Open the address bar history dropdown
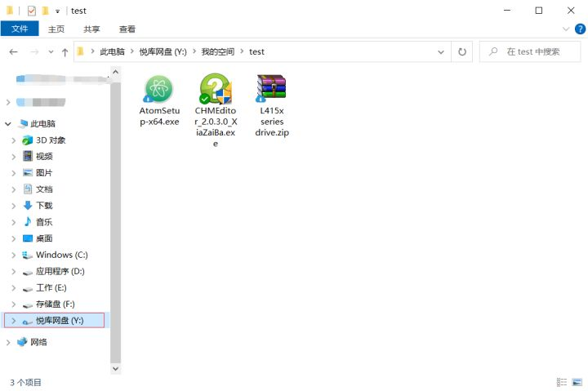This screenshot has width=588, height=391. coord(443,51)
